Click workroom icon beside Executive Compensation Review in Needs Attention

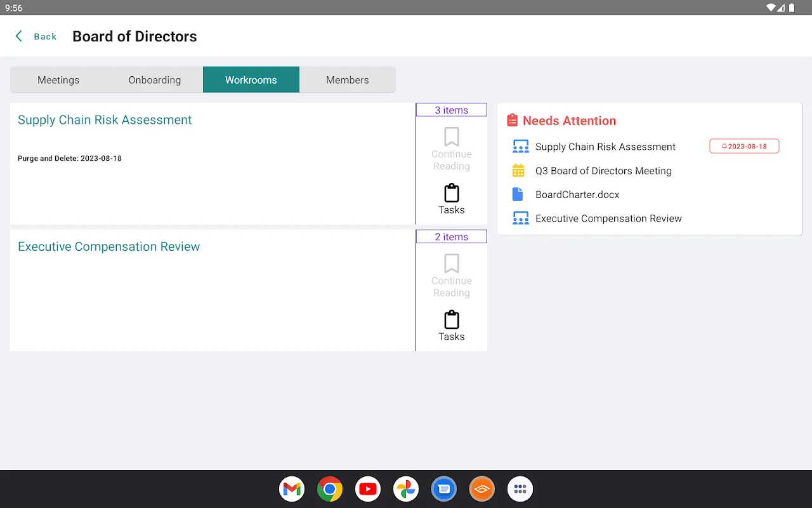point(520,218)
